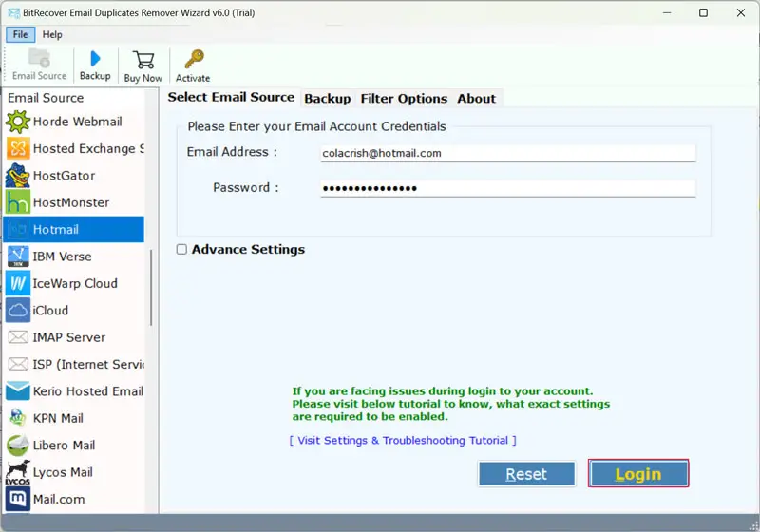Close the Email Duplicates Remover window
This screenshot has width=760, height=532.
click(x=741, y=13)
